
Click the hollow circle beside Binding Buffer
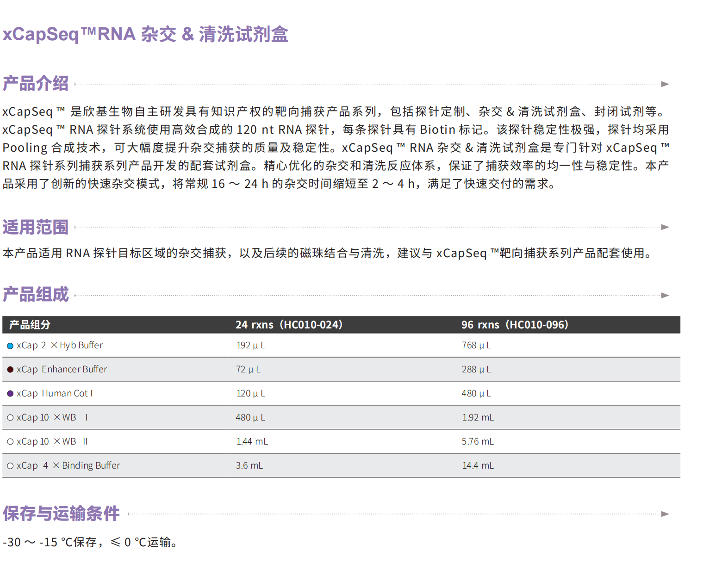10,466
